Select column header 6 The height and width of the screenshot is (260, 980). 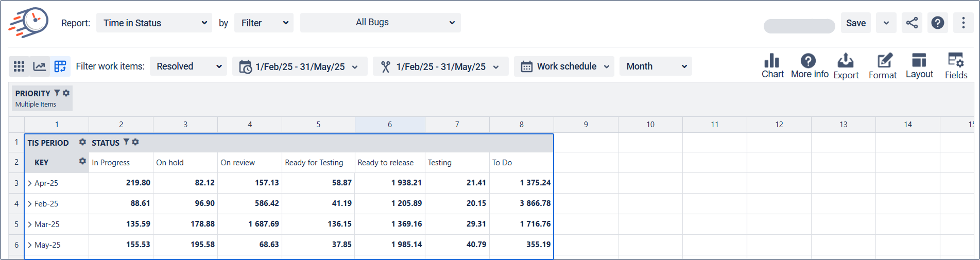click(390, 125)
